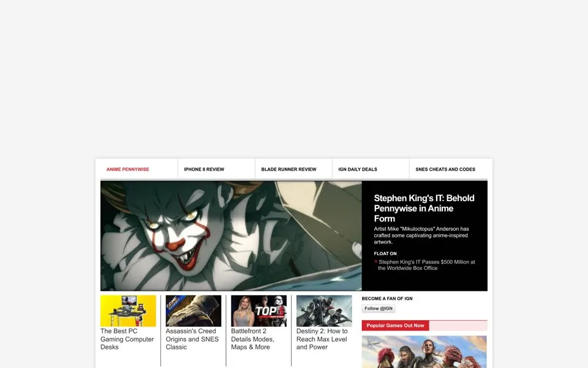Image resolution: width=588 pixels, height=368 pixels.
Task: Open 'Stephen King's IT: Behold Pennywise' headline
Action: coord(424,209)
